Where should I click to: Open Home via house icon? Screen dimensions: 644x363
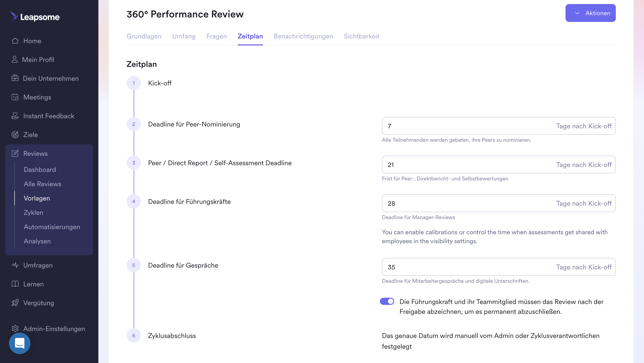pyautogui.click(x=15, y=41)
